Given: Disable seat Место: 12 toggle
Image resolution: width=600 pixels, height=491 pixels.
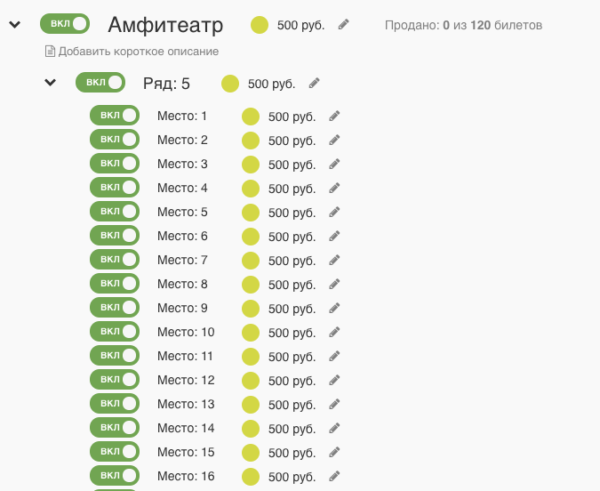Looking at the screenshot, I should pos(114,380).
